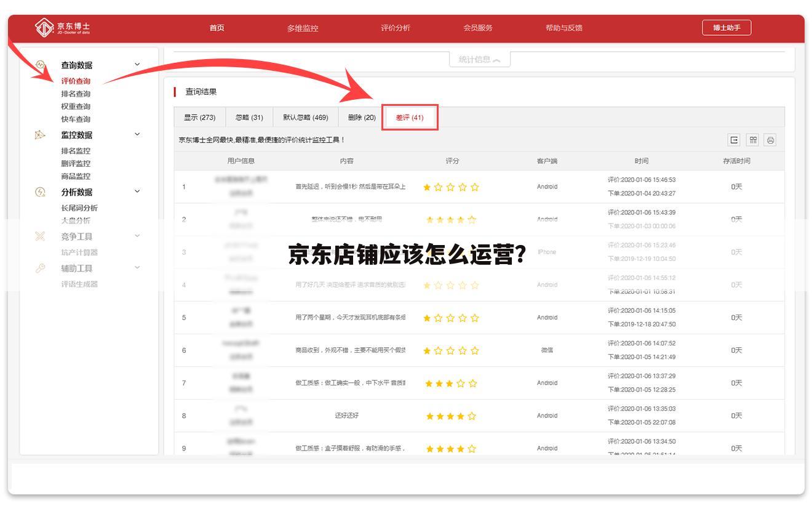This screenshot has height=511, width=812.
Task: Click the column layout grid icon
Action: tap(752, 140)
